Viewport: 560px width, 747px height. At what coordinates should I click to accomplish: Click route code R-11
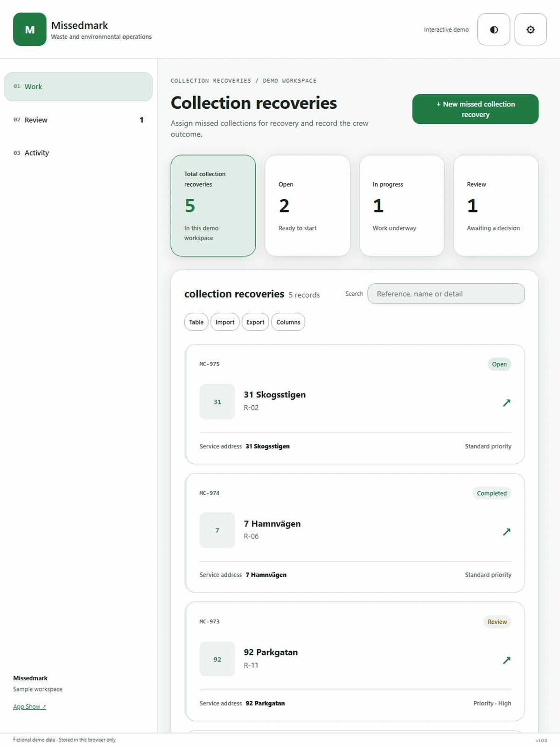(251, 665)
